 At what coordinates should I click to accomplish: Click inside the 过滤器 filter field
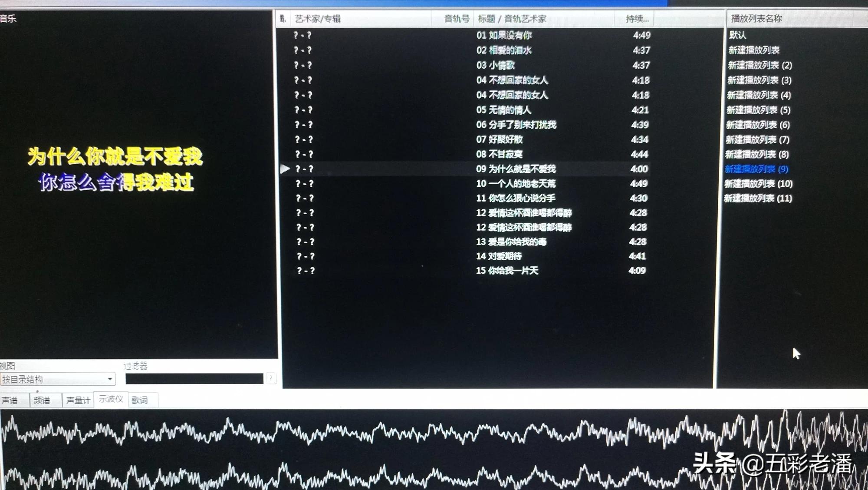click(x=194, y=379)
